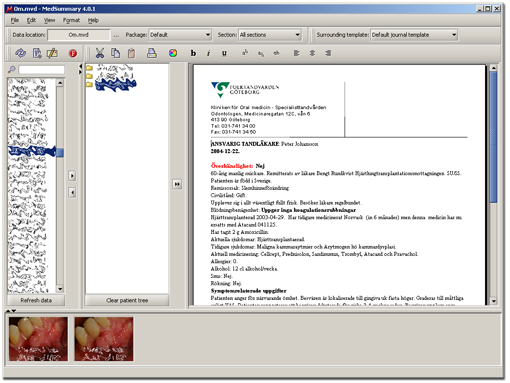Click the Refresh data button
The image size is (510, 383).
tap(36, 300)
